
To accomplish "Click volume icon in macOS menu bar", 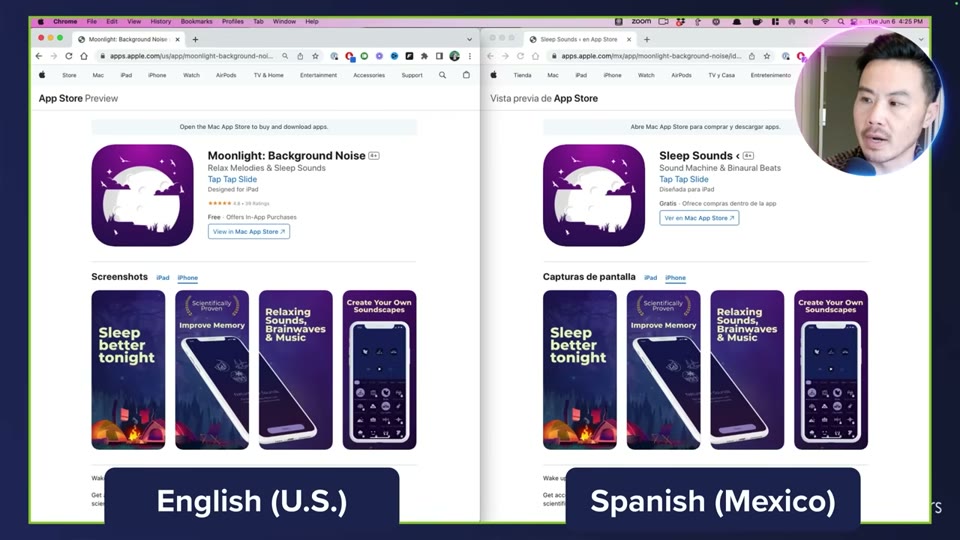I will 808,21.
